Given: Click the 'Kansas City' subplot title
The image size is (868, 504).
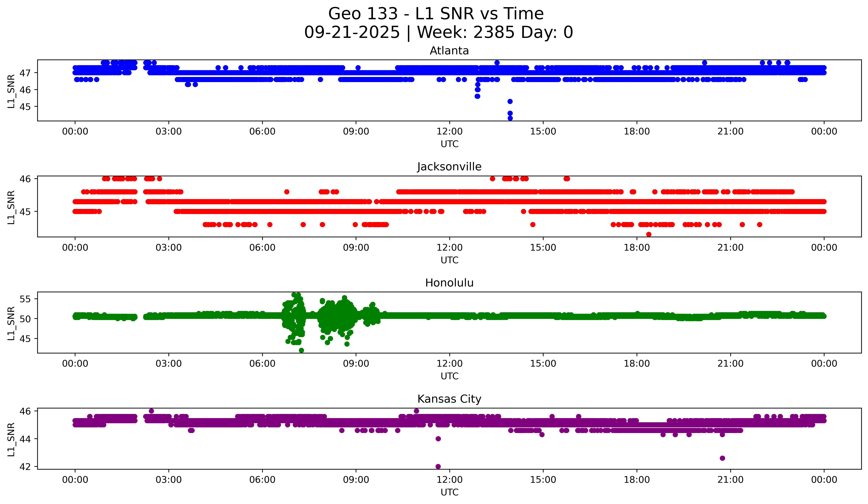Looking at the screenshot, I should pos(449,399).
